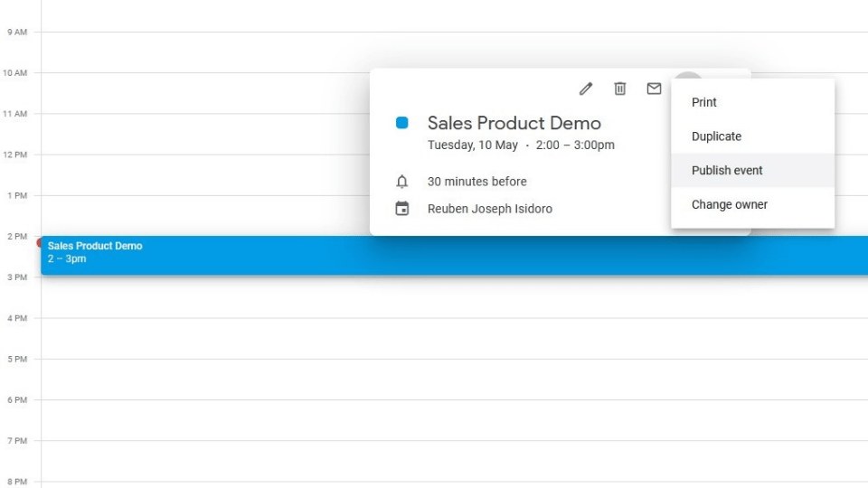Viewport: 868px width, 488px height.
Task: Click the Sales Product Demo popup title
Action: coord(514,123)
